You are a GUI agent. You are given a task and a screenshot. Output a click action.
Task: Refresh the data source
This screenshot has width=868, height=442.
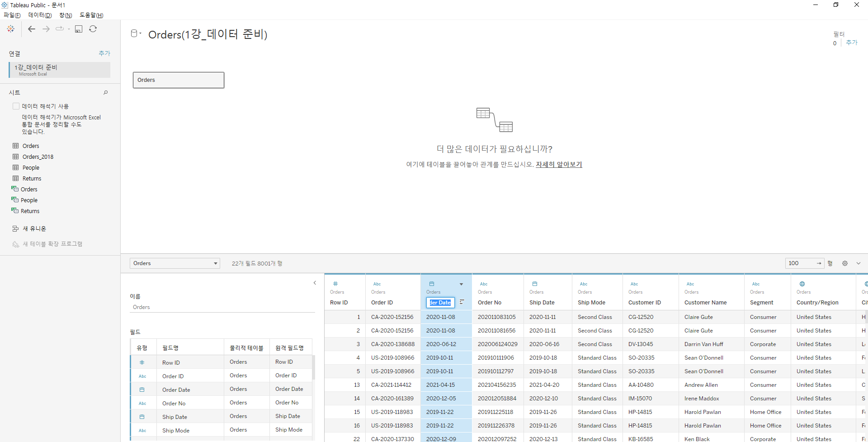tap(93, 29)
